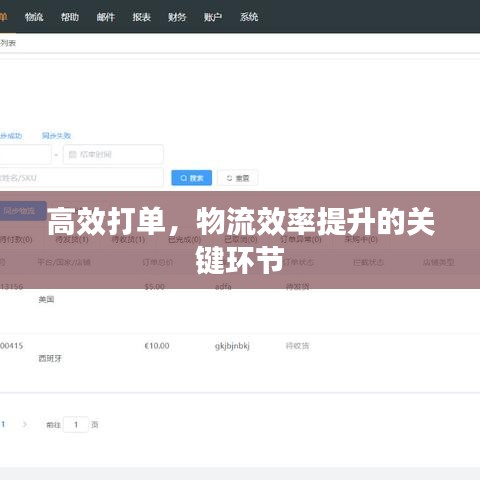
Task: Open the 物流 menu
Action: point(34,17)
